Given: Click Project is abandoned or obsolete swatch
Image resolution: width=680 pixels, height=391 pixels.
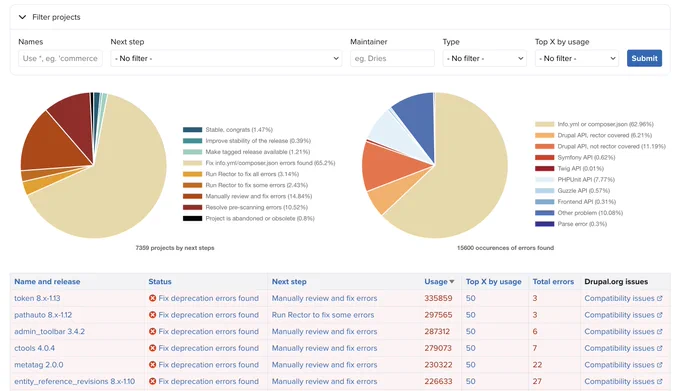Looking at the screenshot, I should [193, 218].
